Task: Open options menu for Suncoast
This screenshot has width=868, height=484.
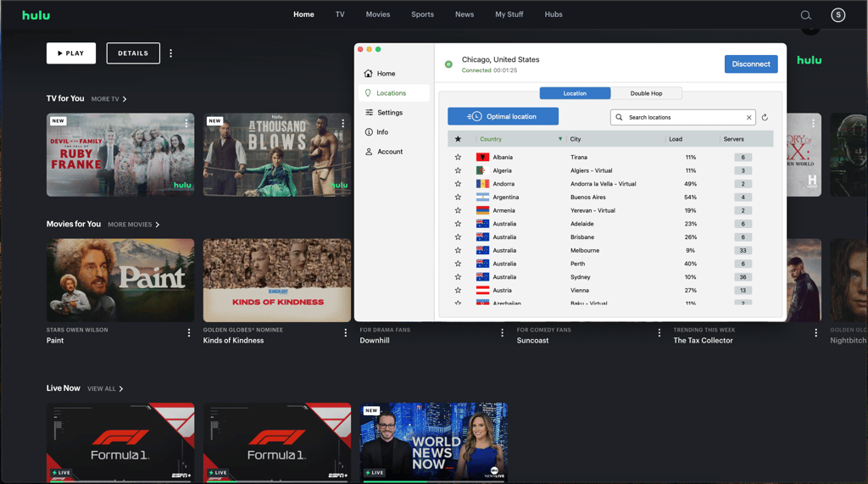Action: (659, 333)
